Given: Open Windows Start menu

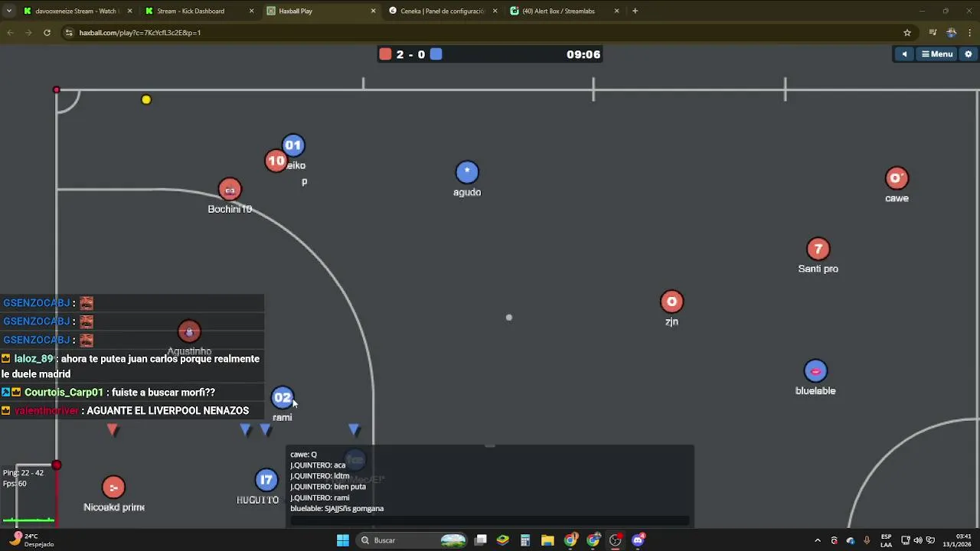Looking at the screenshot, I should coord(343,540).
